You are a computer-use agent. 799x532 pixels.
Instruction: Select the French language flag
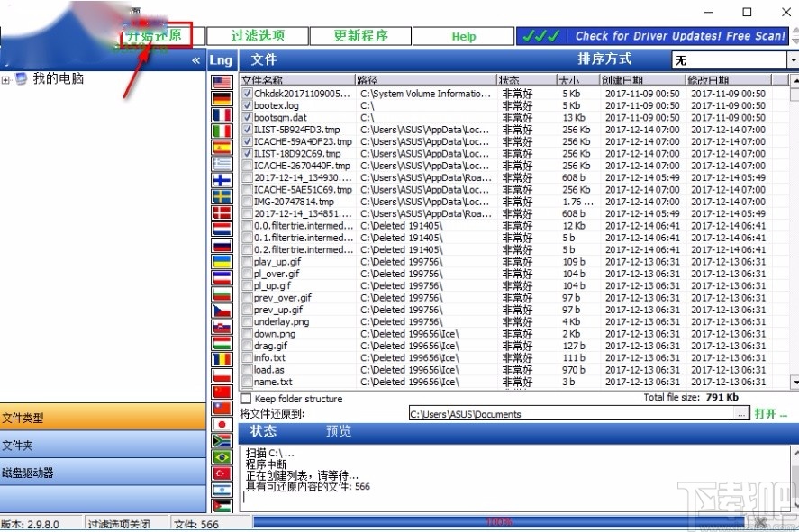222,116
